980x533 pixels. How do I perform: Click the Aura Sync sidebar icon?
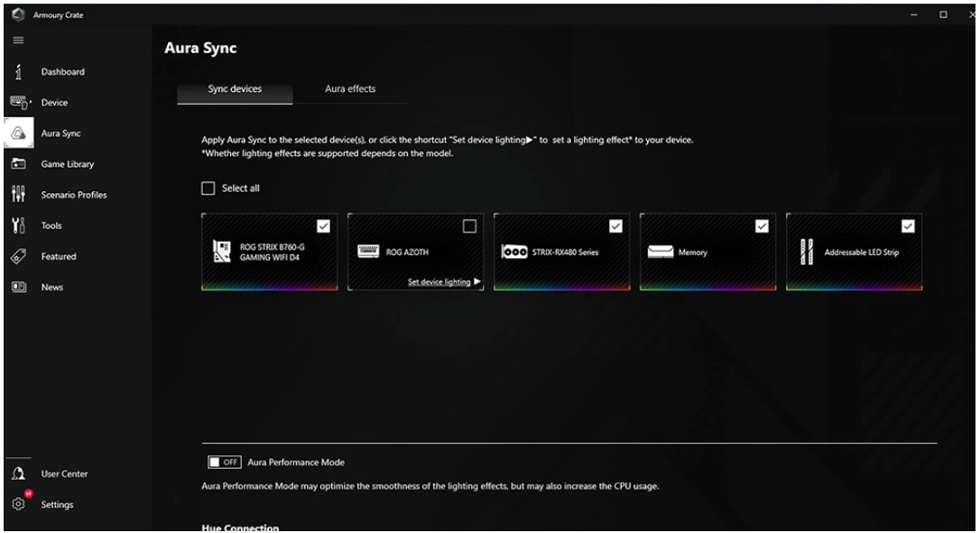click(x=18, y=133)
